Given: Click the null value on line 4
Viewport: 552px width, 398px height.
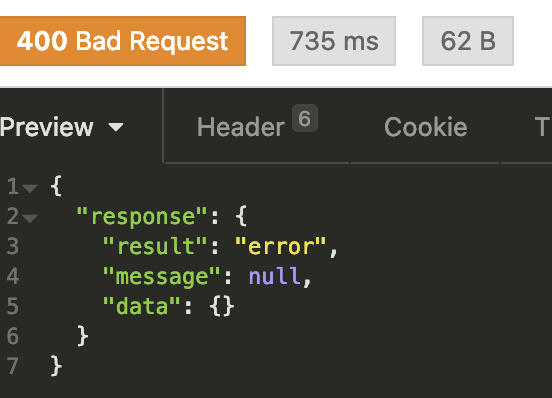Looking at the screenshot, I should 274,276.
